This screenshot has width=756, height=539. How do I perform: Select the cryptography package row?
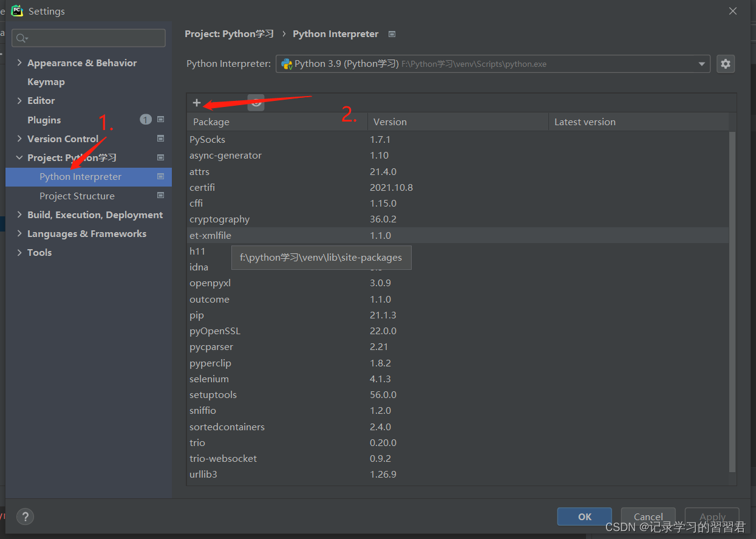click(x=458, y=219)
